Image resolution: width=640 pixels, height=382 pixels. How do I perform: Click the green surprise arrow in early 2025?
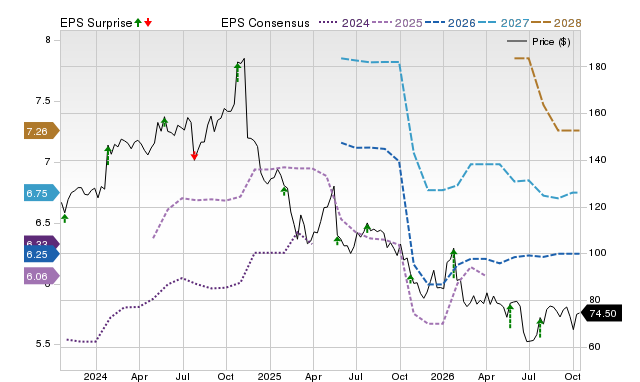(284, 191)
